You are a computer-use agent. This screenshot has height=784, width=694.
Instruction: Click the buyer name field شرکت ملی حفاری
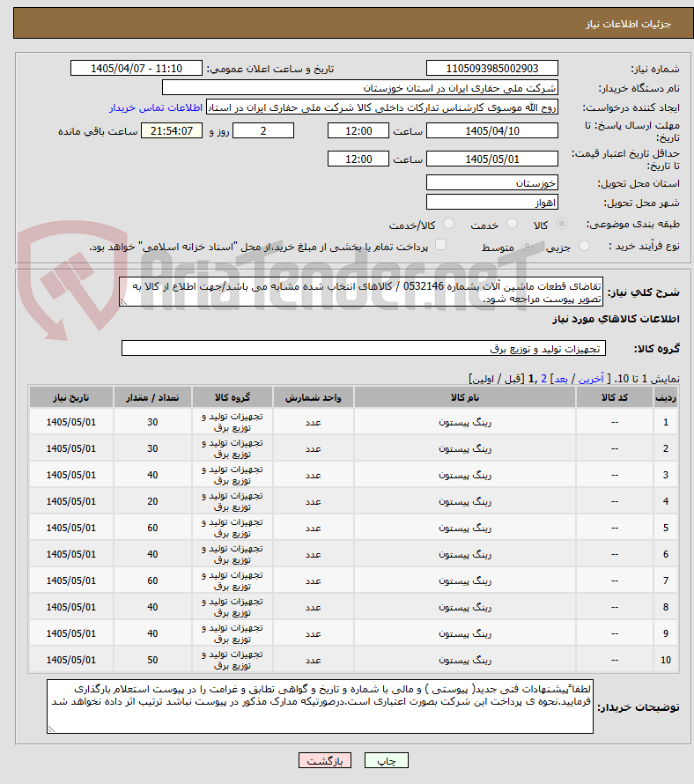click(360, 88)
